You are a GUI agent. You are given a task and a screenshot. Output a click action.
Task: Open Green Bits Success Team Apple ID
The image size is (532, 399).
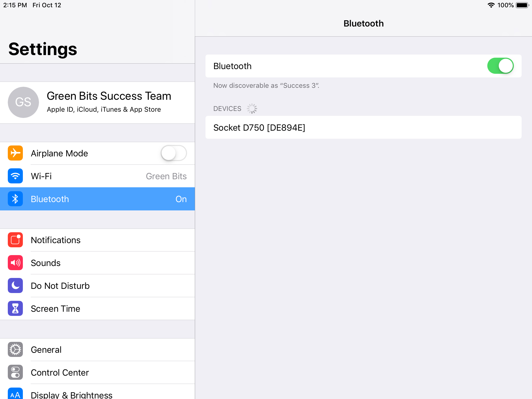97,102
